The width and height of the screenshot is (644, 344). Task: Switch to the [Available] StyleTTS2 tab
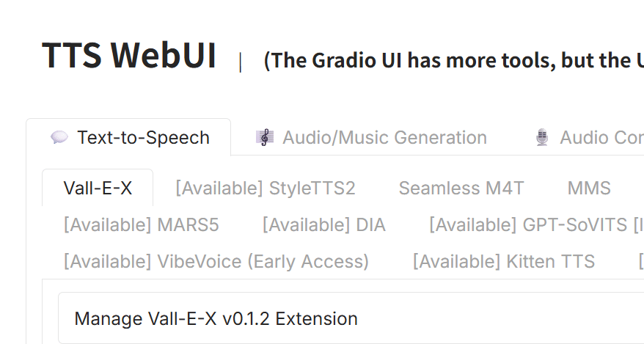pyautogui.click(x=266, y=188)
